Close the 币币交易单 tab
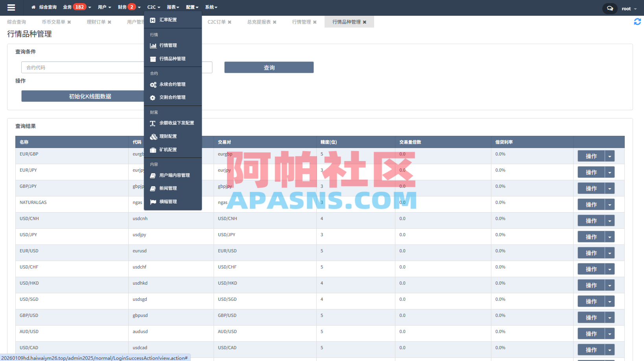Image resolution: width=644 pixels, height=361 pixels. pyautogui.click(x=69, y=22)
